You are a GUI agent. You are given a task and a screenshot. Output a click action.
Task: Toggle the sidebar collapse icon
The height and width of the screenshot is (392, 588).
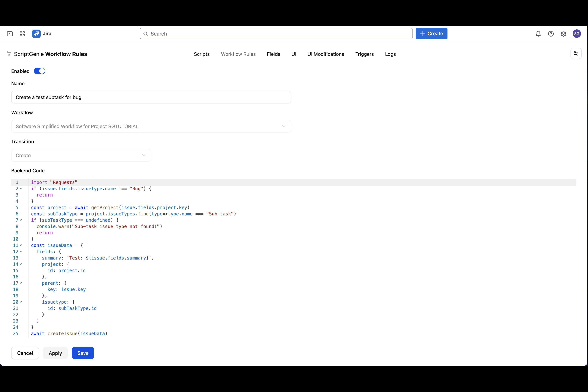click(10, 34)
